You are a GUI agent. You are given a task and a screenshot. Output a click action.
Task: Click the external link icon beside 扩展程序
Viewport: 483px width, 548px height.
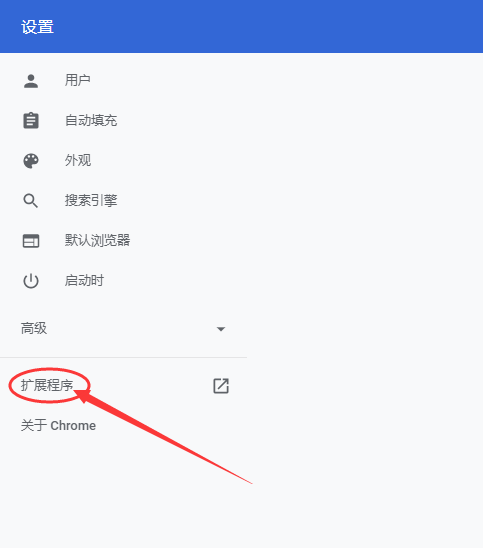click(x=221, y=386)
